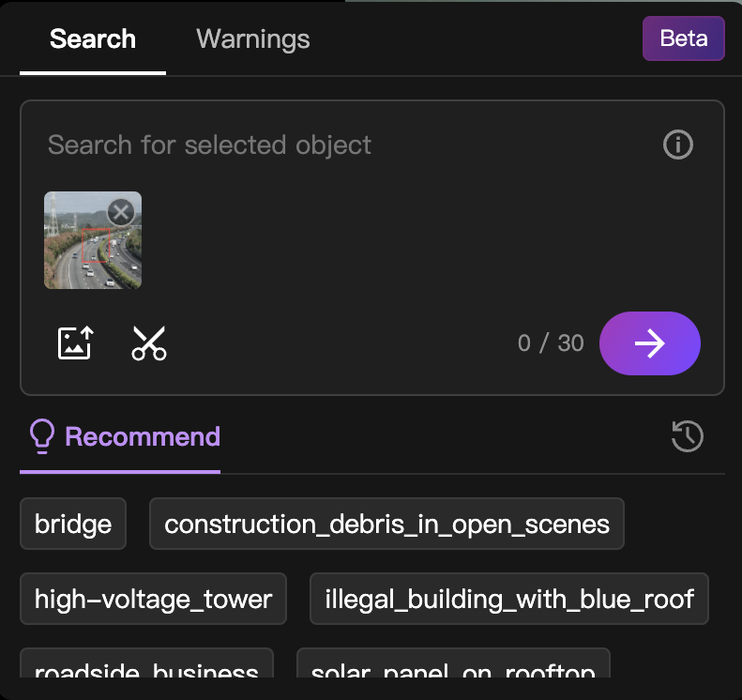Click 'illegal_building_with_blue_roof' tag

click(509, 599)
